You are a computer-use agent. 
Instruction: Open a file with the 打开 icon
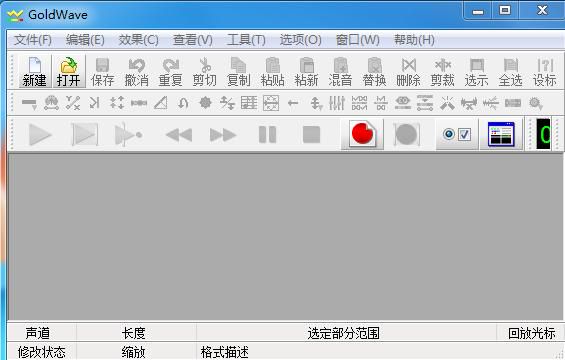tap(68, 71)
